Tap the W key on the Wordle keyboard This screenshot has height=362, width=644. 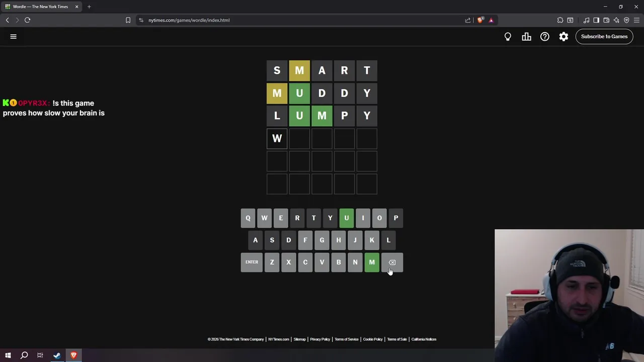point(264,218)
